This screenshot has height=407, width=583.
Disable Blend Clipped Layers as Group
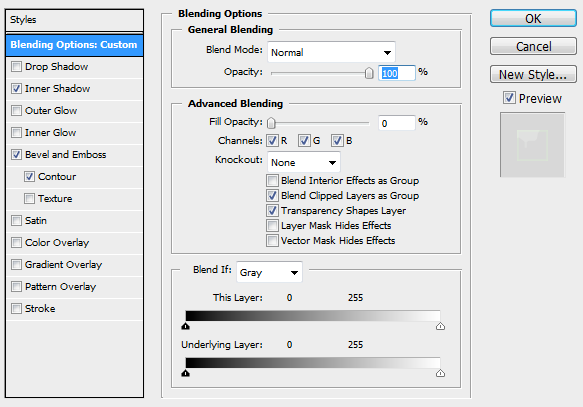(x=272, y=196)
